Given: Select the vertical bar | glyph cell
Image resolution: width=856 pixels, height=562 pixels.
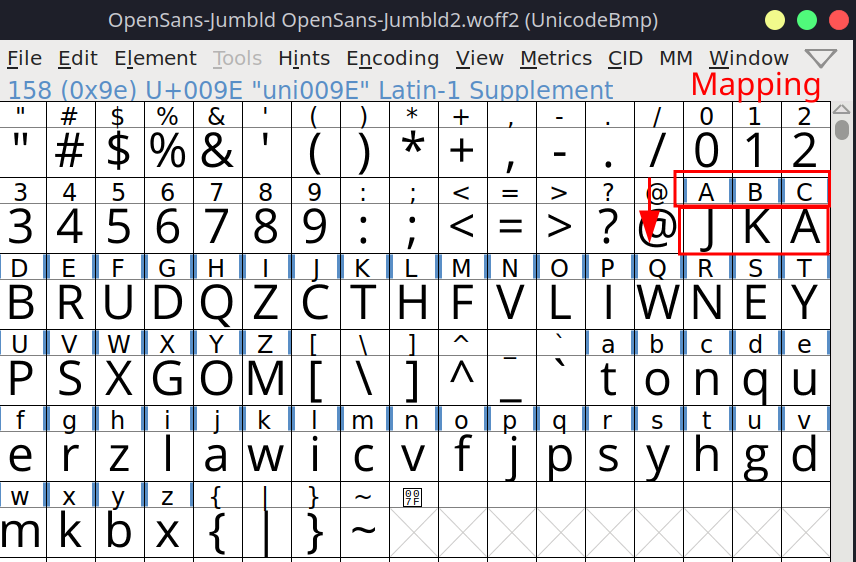Looking at the screenshot, I should click(x=266, y=519).
